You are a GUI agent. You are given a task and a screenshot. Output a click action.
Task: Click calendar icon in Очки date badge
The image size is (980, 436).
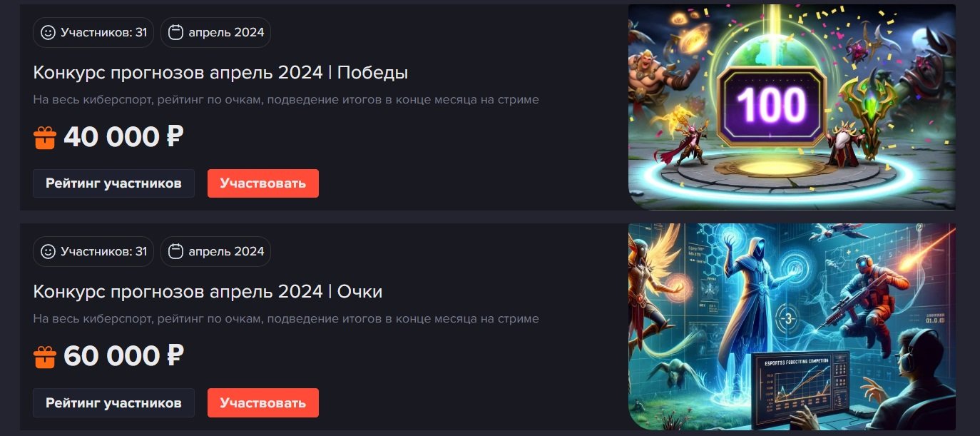point(175,251)
